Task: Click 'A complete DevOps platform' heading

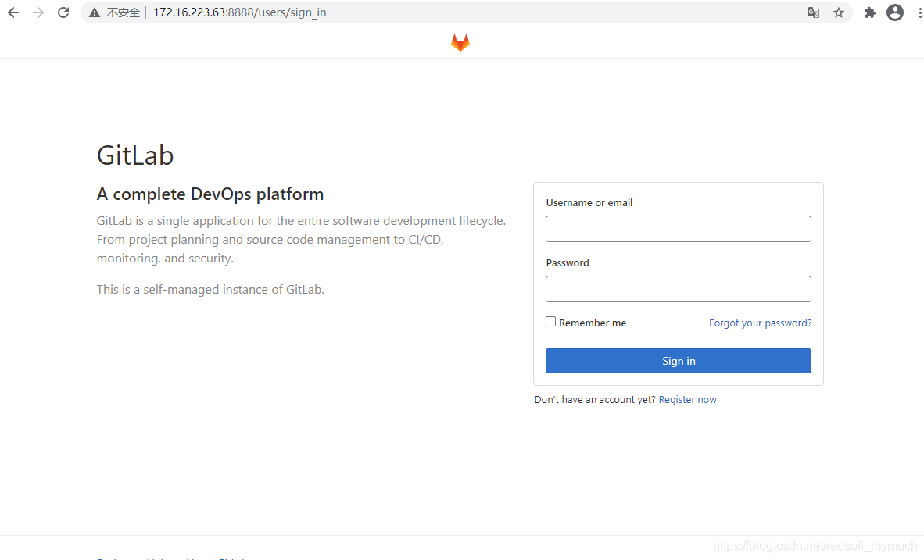Action: pyautogui.click(x=210, y=194)
